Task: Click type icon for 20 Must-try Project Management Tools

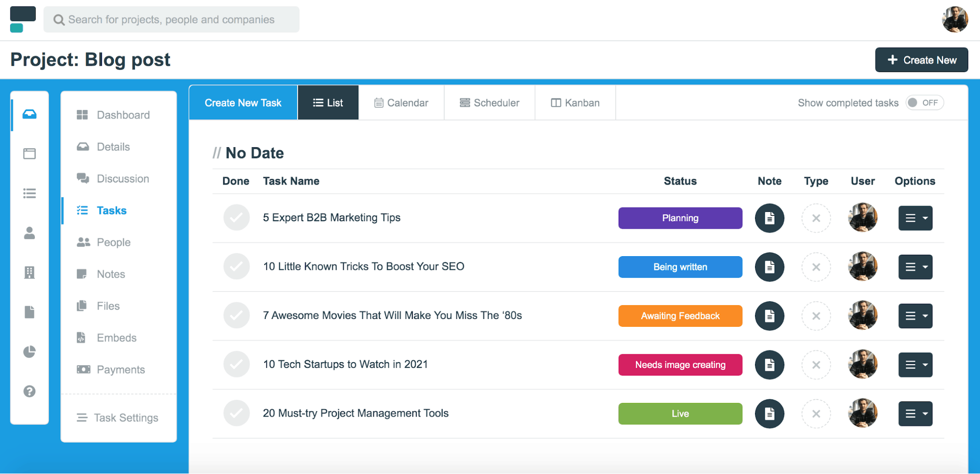Action: (x=816, y=414)
